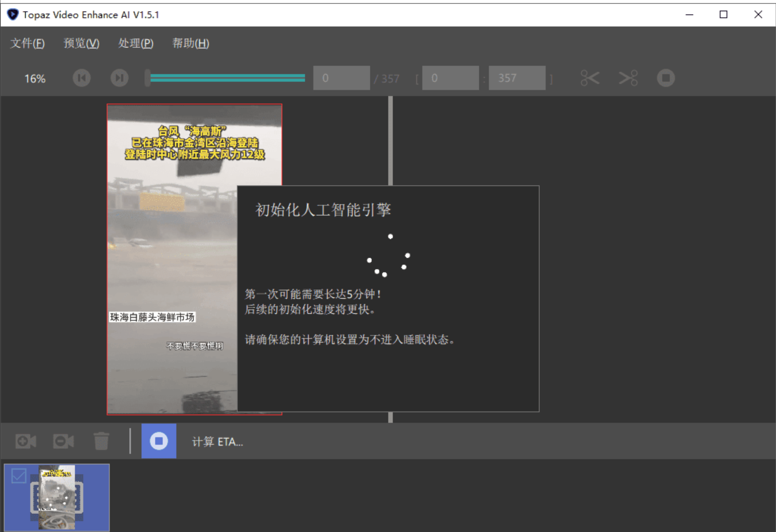Click the trash delete icon
The height and width of the screenshot is (532, 776).
pos(101,441)
